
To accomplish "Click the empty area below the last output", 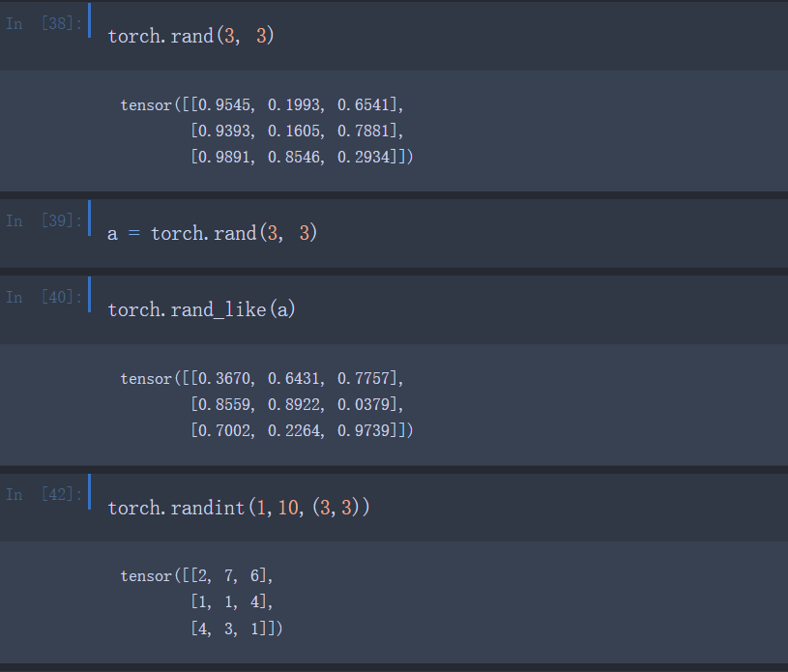I will click(x=387, y=662).
